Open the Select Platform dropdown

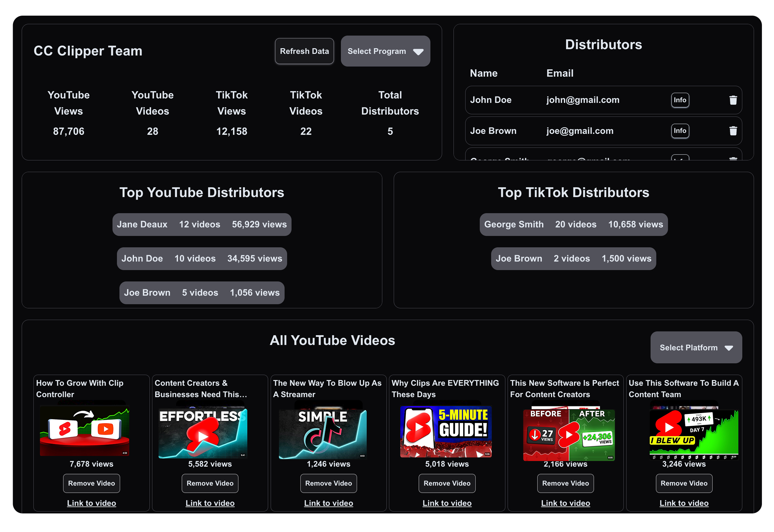click(697, 347)
